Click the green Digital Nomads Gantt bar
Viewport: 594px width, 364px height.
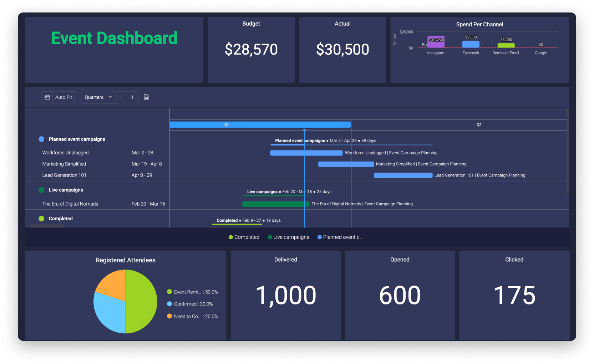pos(276,204)
